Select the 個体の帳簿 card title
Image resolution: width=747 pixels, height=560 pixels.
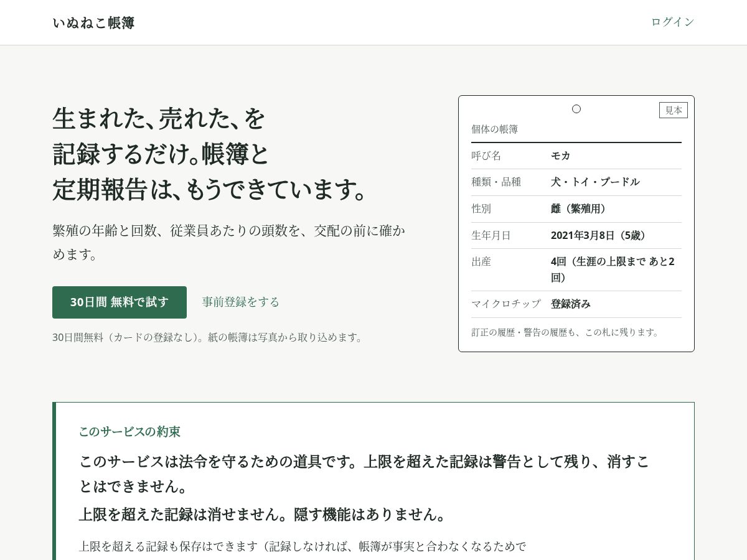point(495,129)
